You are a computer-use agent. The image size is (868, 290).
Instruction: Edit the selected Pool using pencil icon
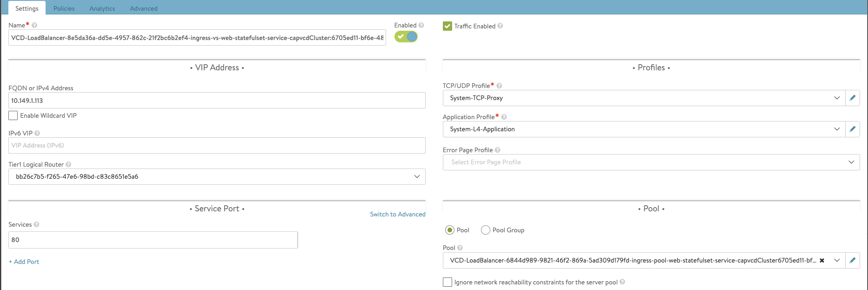click(x=852, y=261)
